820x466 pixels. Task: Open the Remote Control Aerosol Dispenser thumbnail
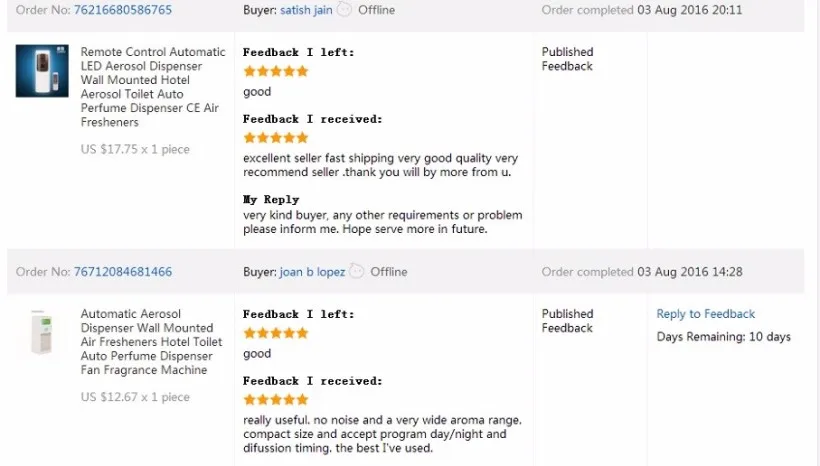click(42, 71)
